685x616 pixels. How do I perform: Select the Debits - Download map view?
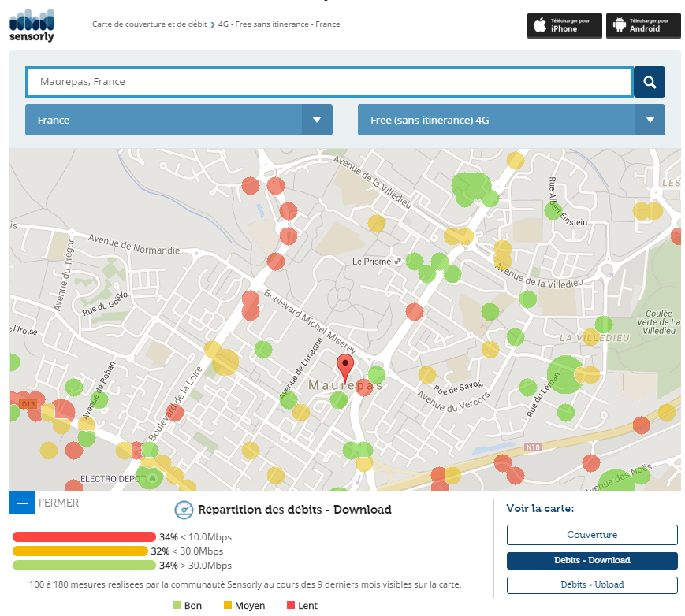pyautogui.click(x=591, y=560)
